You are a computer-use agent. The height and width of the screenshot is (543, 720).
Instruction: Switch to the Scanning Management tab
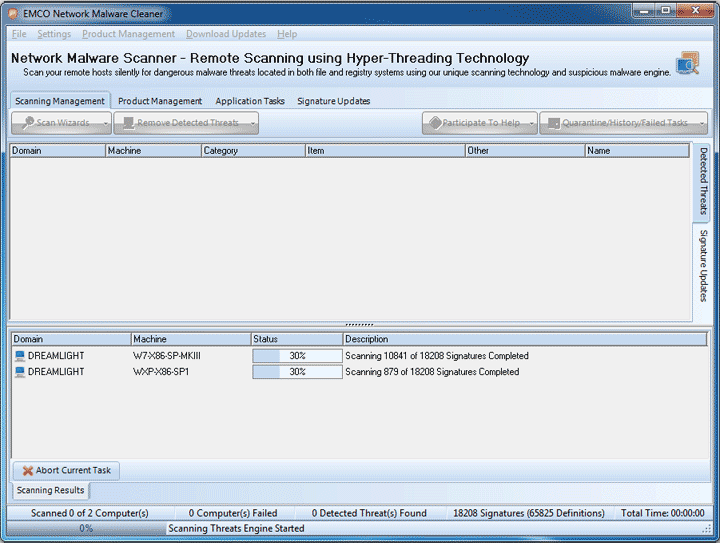pyautogui.click(x=60, y=101)
